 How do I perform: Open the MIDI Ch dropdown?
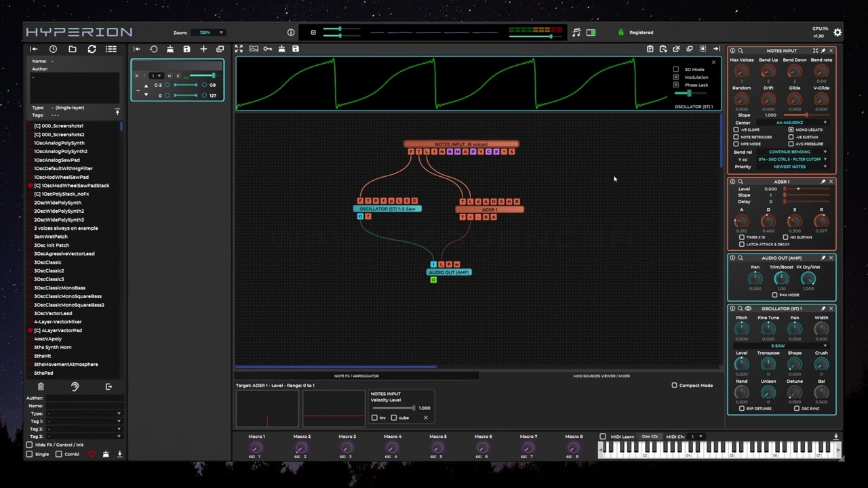point(697,436)
